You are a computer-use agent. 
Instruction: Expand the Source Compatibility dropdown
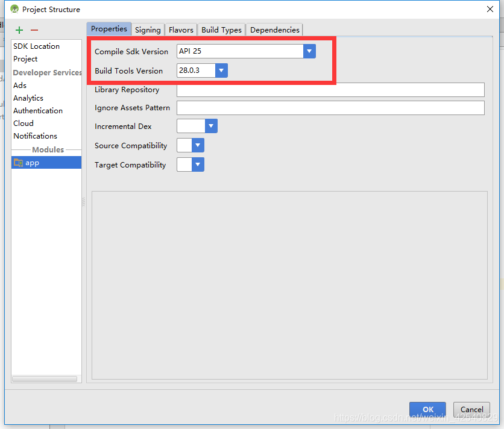click(x=198, y=145)
